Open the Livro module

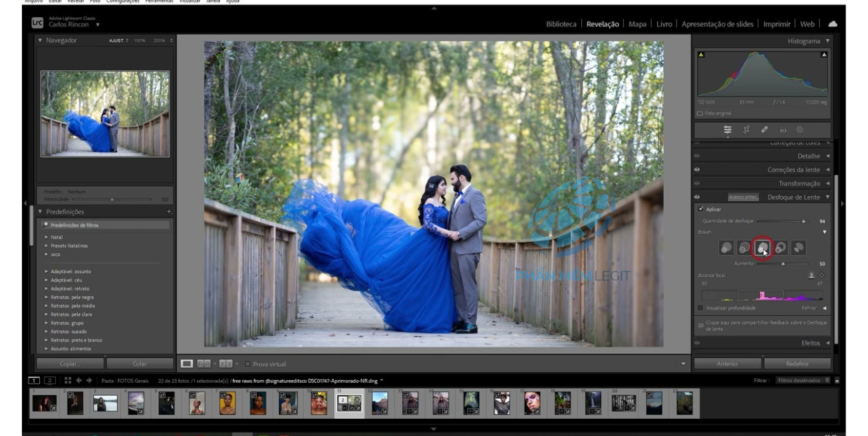(x=664, y=24)
